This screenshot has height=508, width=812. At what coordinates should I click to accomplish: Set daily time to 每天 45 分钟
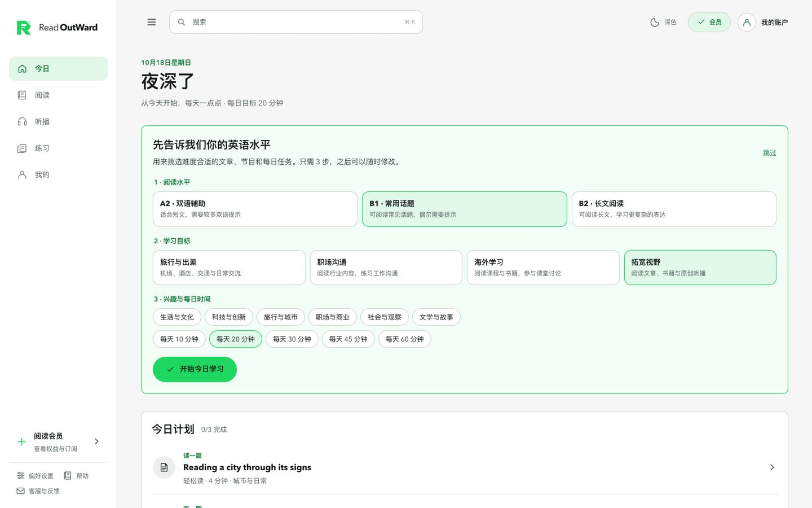348,339
